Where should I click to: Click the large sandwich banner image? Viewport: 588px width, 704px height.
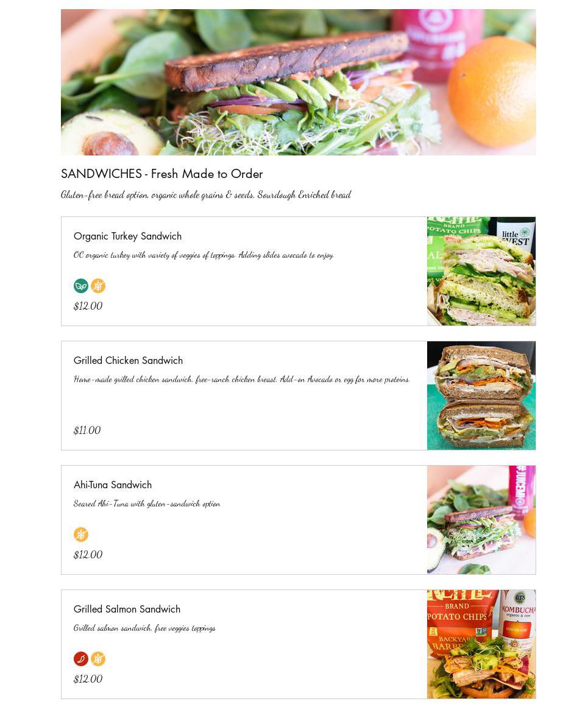(x=299, y=82)
